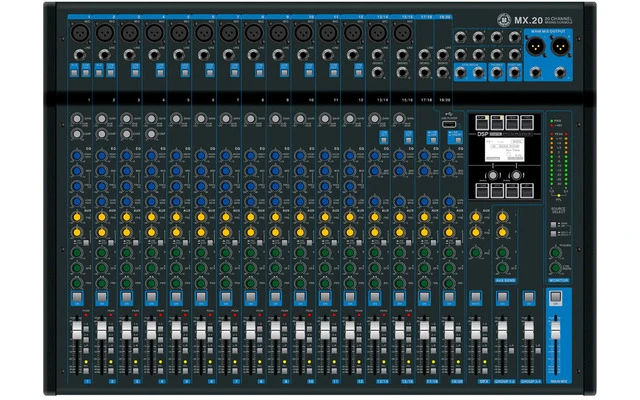Click the MONITOR CTRL ROOM level knob
640x400 pixels.
tap(555, 268)
